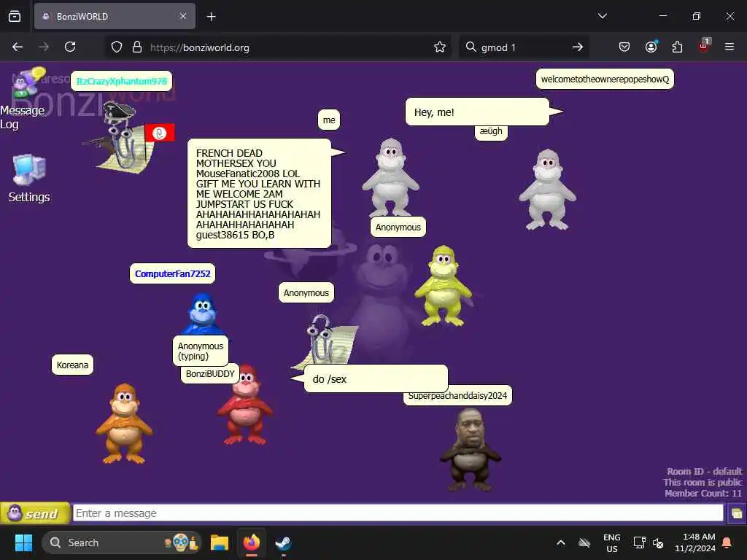Click the yellow icon beside the message field
The width and height of the screenshot is (747, 560).
(x=736, y=514)
